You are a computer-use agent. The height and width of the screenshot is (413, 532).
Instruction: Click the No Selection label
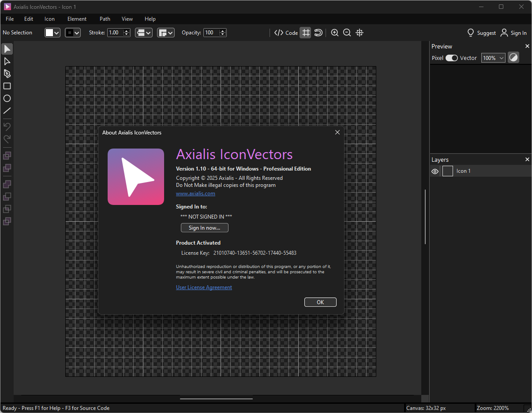18,33
